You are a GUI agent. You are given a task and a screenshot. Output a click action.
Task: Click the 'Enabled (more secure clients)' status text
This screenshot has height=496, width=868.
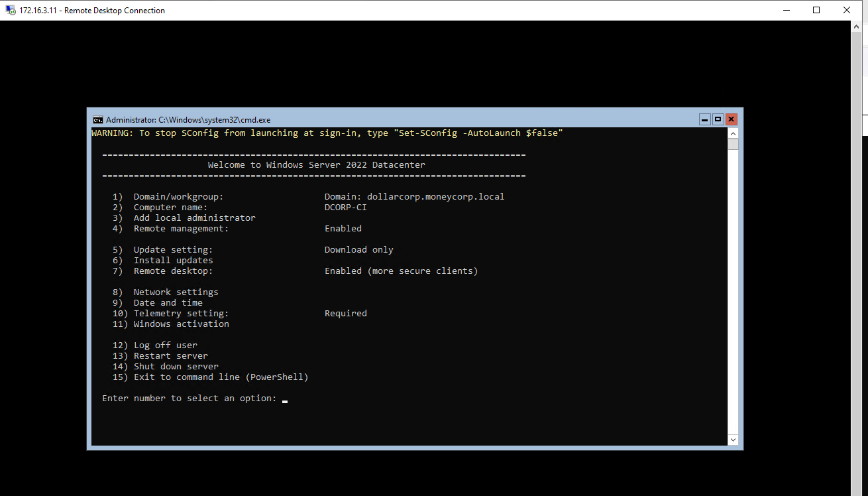point(401,271)
